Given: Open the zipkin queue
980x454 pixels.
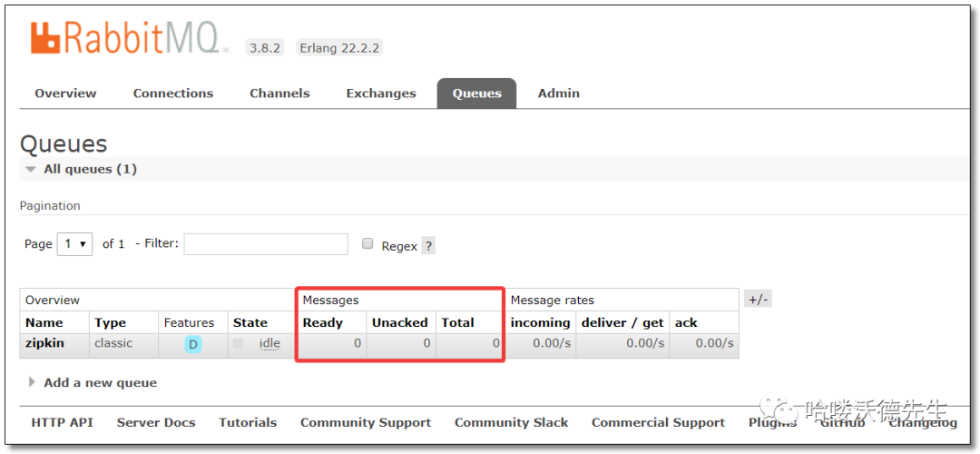Looking at the screenshot, I should [x=44, y=343].
